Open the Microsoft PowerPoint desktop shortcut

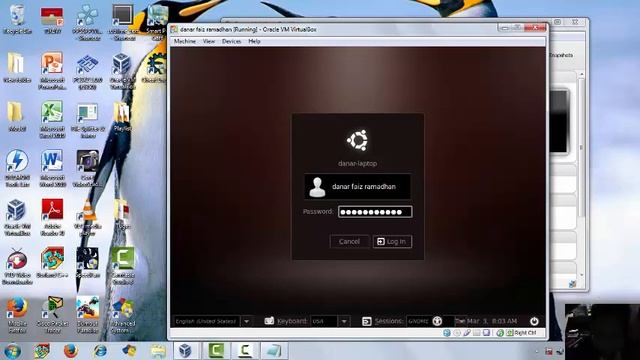tap(52, 70)
